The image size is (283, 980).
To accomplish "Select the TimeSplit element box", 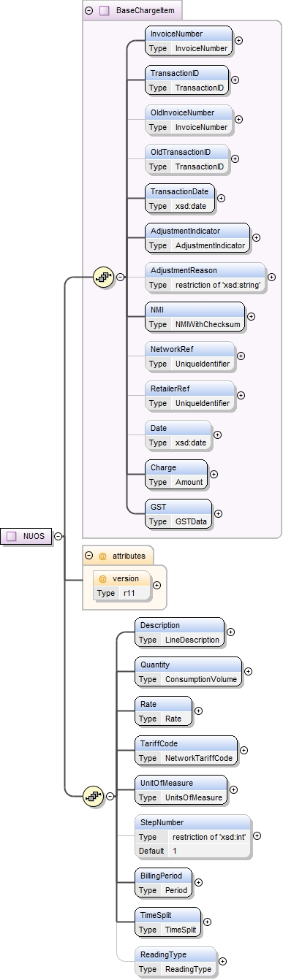I will 168,922.
